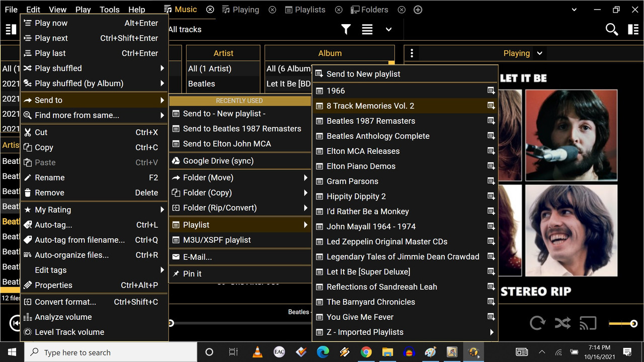Viewport: 644px width, 362px height.
Task: Click the send icon beside Led Zeppelin Original Master CDs
Action: point(491,241)
